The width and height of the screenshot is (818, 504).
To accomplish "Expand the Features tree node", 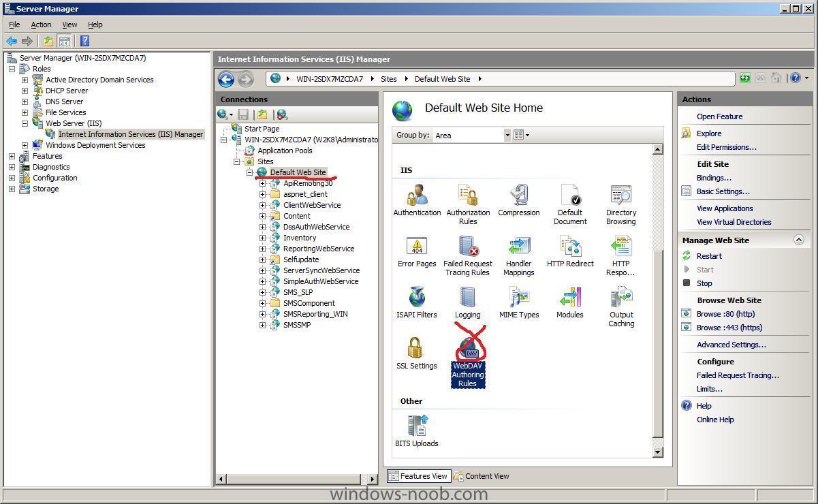I will click(12, 156).
